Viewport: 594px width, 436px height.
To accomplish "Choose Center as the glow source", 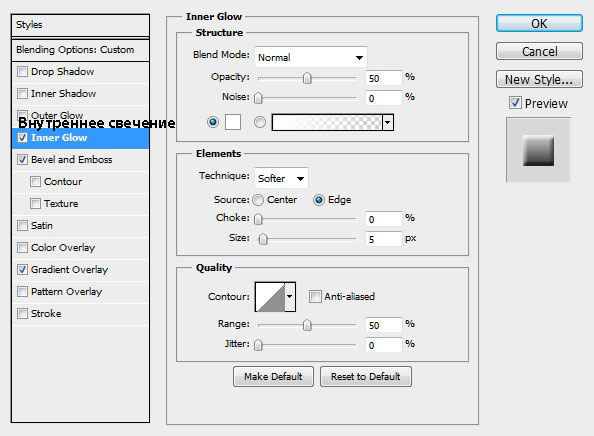I will [258, 200].
